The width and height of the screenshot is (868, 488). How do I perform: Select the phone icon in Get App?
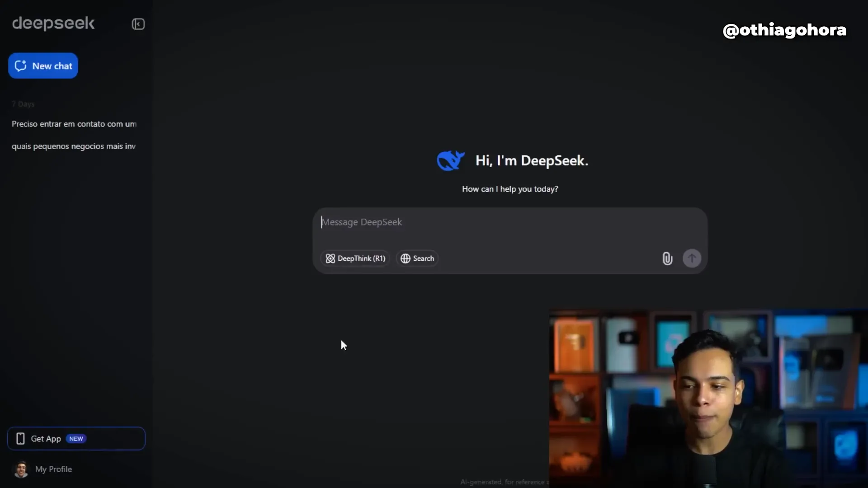click(x=20, y=439)
